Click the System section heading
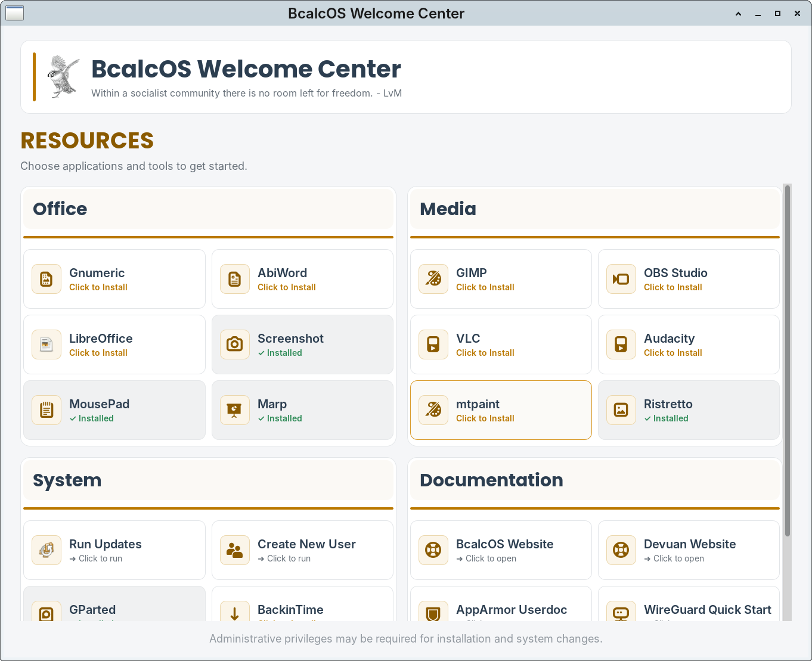 tap(67, 480)
